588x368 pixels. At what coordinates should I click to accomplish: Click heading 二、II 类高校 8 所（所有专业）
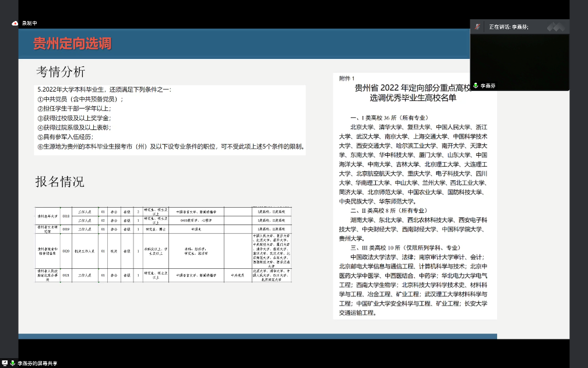pyautogui.click(x=389, y=211)
